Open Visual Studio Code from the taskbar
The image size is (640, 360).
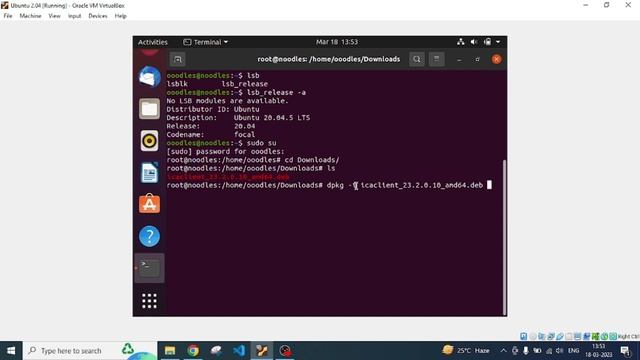pyautogui.click(x=239, y=351)
